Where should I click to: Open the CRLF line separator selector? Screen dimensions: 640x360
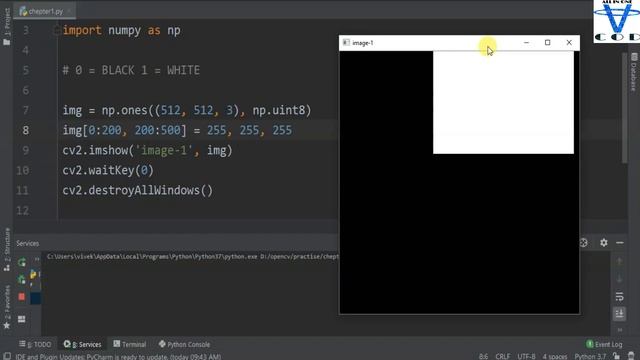pyautogui.click(x=502, y=357)
